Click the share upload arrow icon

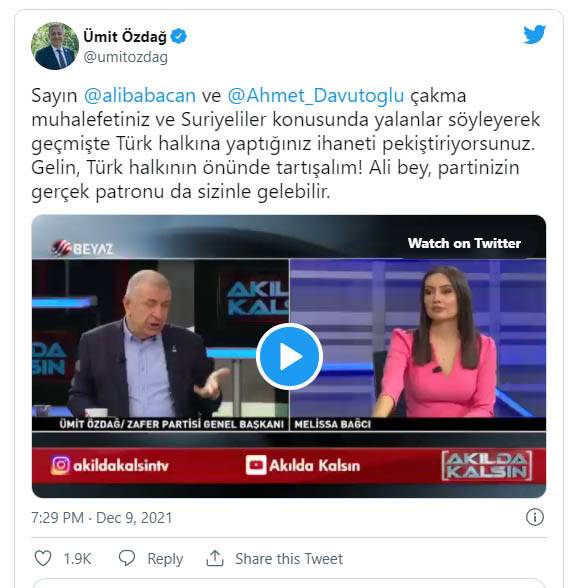click(215, 558)
